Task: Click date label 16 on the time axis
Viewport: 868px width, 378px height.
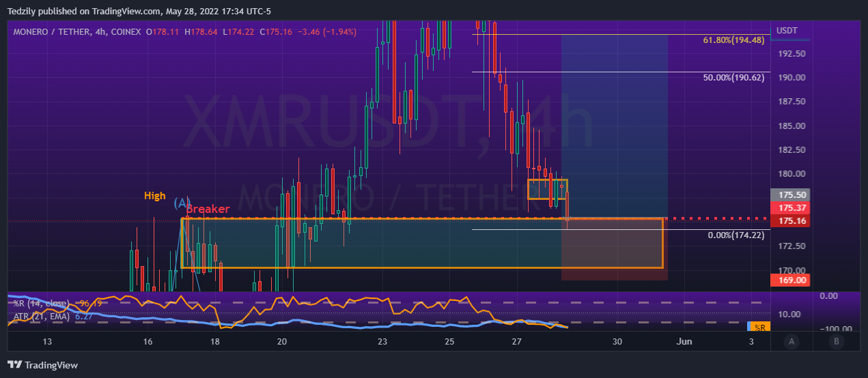Action: coord(148,341)
